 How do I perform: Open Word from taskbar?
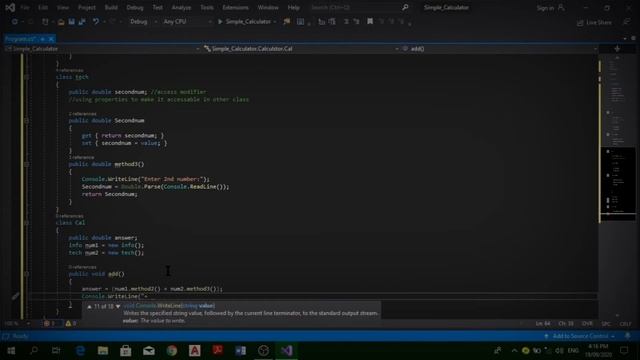point(240,351)
